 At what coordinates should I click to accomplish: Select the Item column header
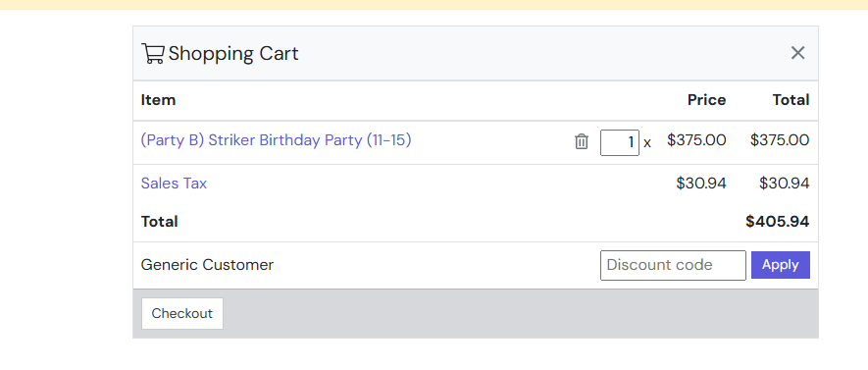pos(158,100)
